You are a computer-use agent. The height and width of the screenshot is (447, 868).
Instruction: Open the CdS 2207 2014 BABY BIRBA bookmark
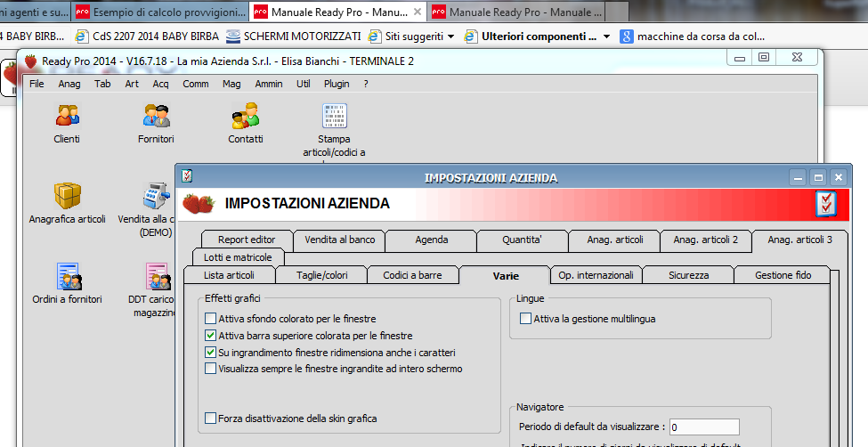pos(147,37)
